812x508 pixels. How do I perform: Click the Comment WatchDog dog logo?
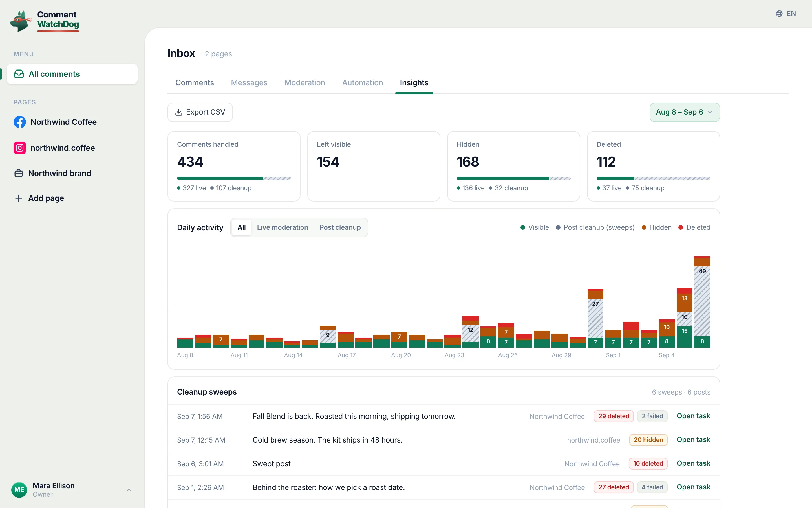tap(21, 21)
